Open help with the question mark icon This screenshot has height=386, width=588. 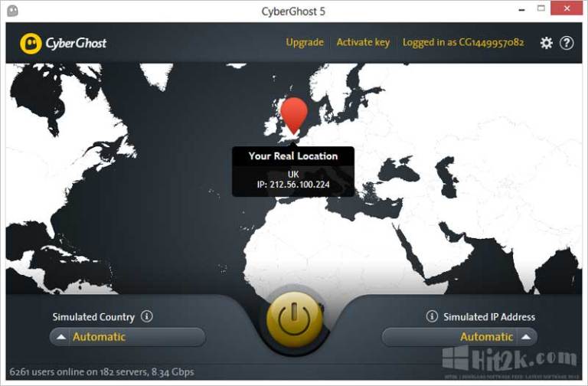coord(567,43)
